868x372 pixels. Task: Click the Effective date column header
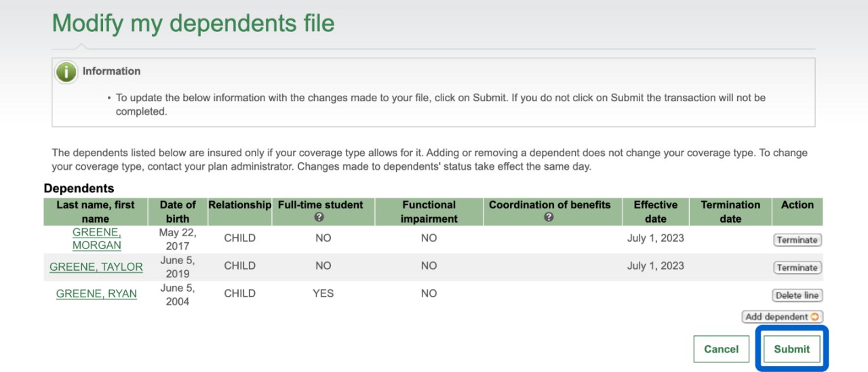655,212
